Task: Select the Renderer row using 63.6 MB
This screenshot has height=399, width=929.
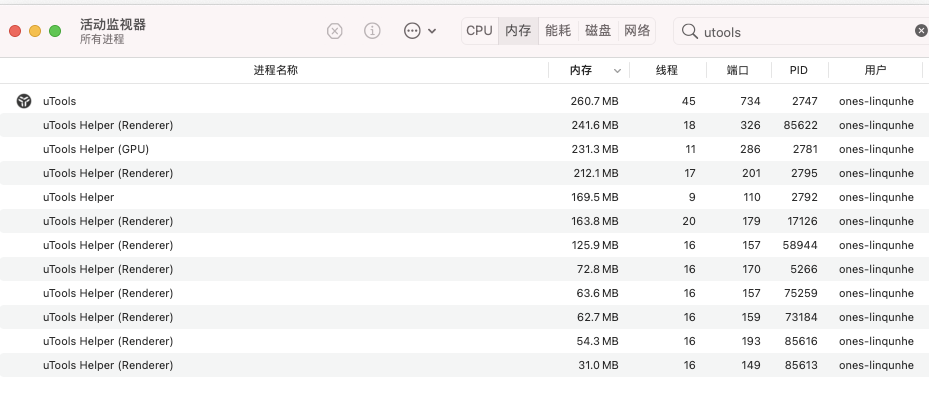Action: point(464,293)
